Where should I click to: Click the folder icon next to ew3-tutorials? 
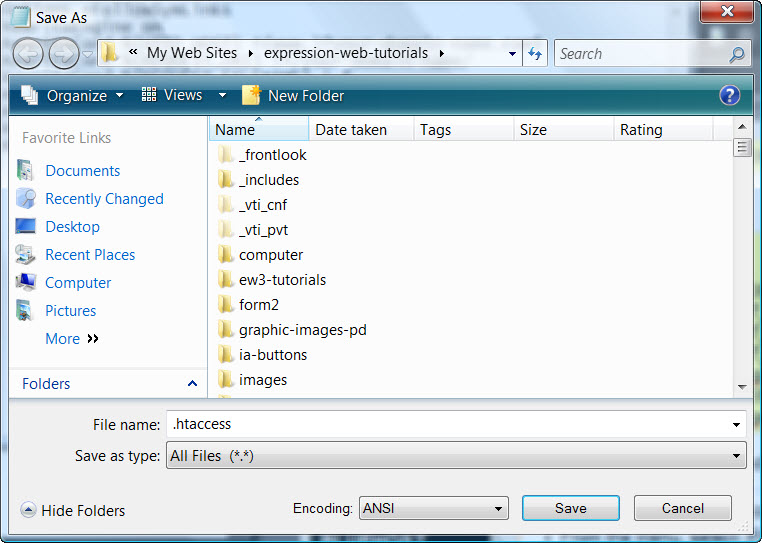pyautogui.click(x=225, y=280)
